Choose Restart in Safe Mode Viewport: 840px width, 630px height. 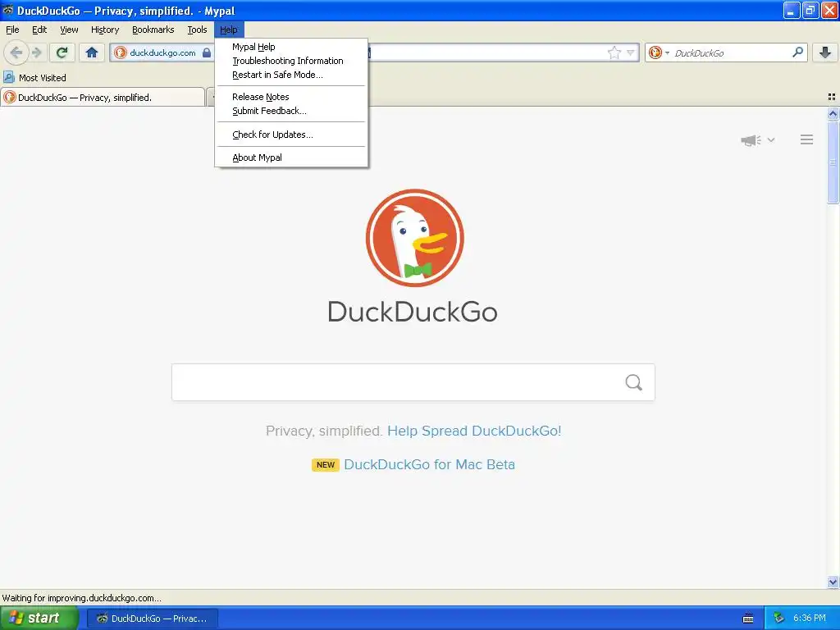click(291, 75)
